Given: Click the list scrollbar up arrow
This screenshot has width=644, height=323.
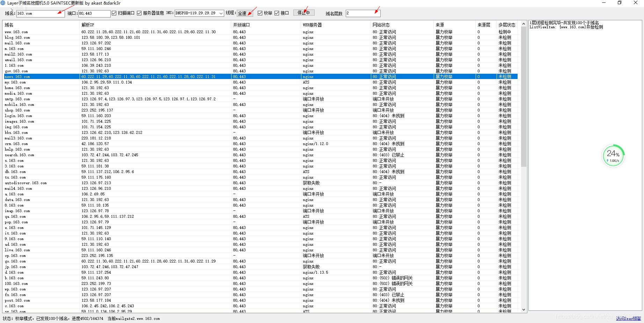Looking at the screenshot, I should (524, 24).
